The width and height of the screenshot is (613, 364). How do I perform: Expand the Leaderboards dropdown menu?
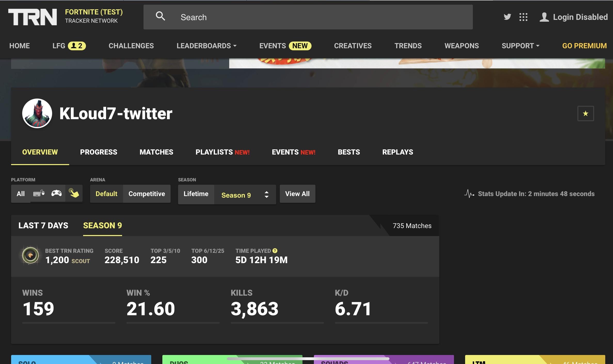(206, 46)
